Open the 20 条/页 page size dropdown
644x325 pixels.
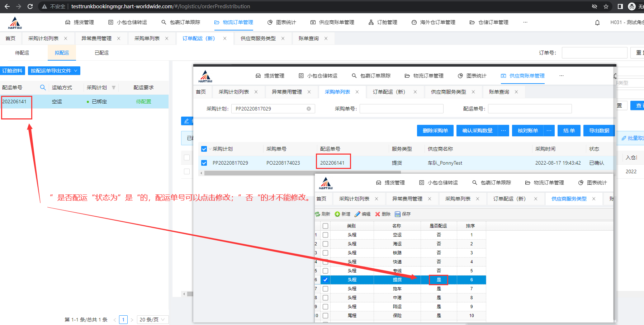click(152, 320)
